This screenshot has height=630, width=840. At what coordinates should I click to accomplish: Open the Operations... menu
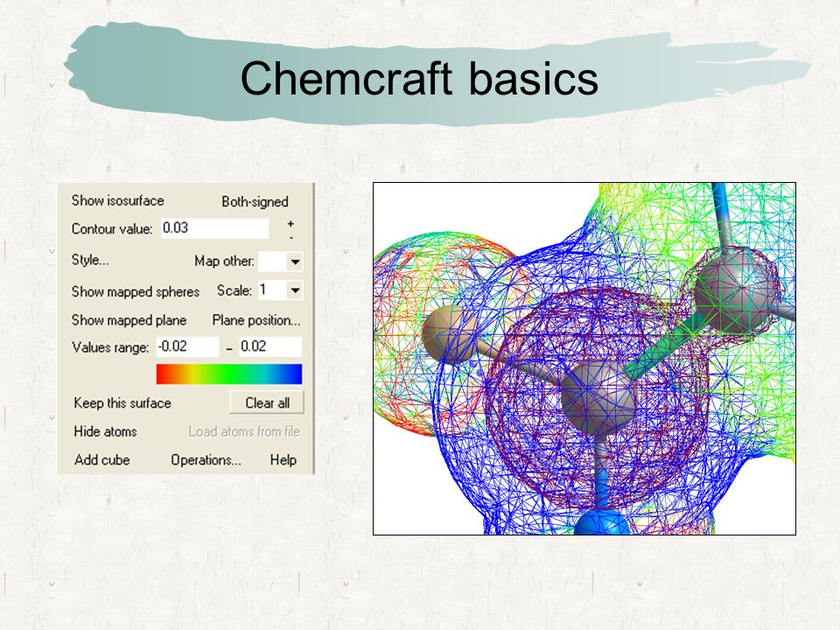pyautogui.click(x=206, y=460)
